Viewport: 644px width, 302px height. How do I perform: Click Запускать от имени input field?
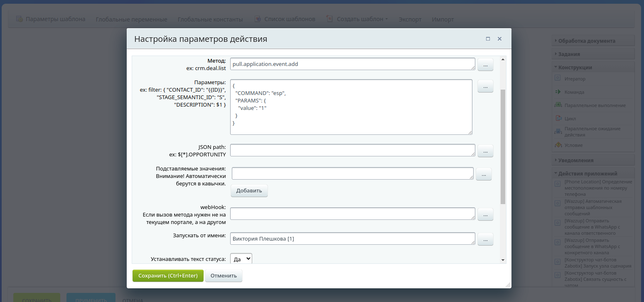[353, 239]
